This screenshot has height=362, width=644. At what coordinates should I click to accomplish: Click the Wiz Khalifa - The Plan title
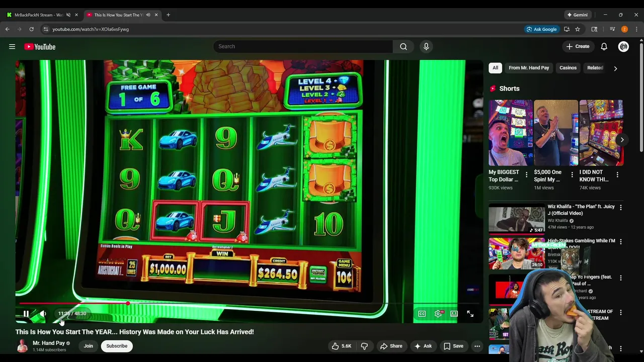tap(581, 210)
